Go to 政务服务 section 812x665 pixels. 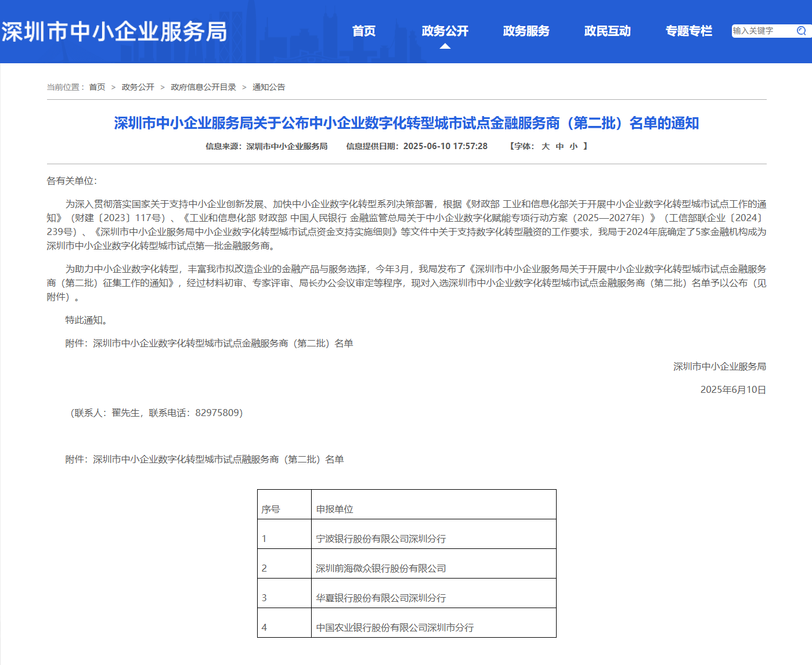tap(526, 31)
